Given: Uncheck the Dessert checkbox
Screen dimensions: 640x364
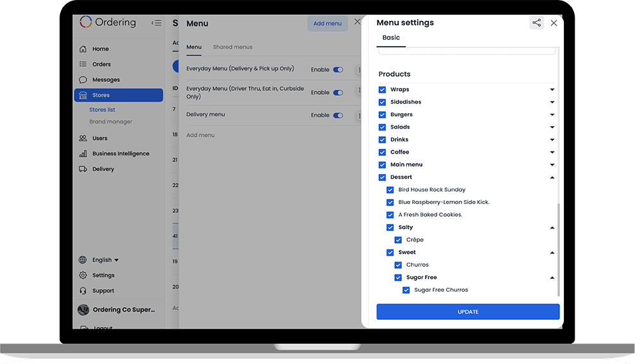Looking at the screenshot, I should [x=382, y=177].
